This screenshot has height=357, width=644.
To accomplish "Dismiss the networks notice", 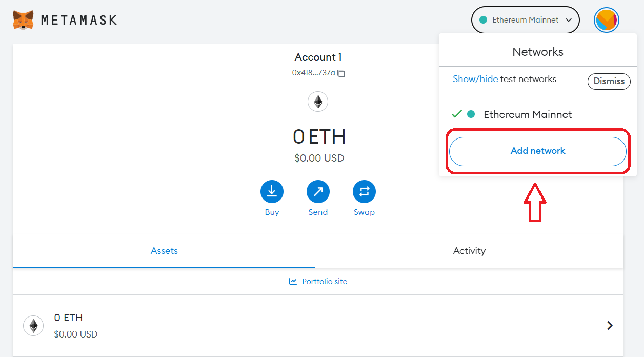I will tap(609, 81).
